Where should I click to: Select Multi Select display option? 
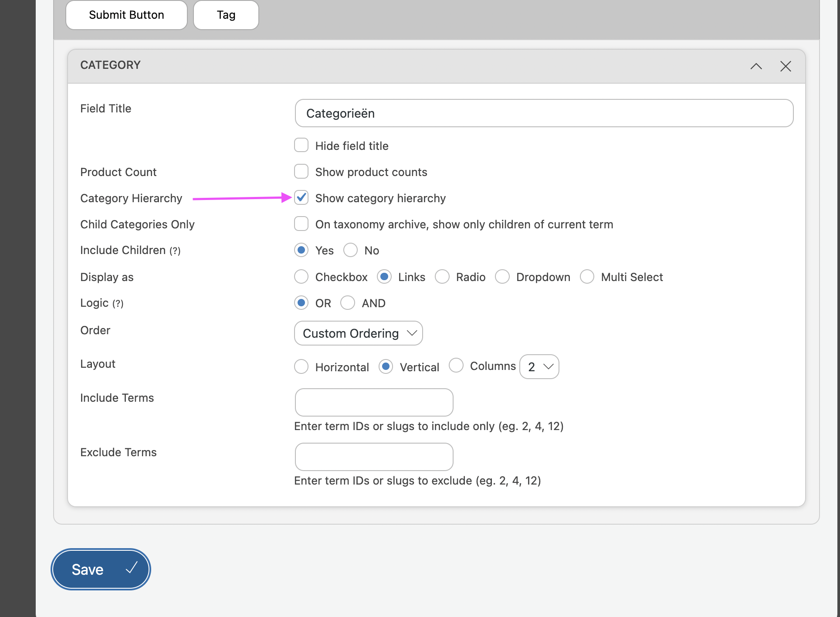pyautogui.click(x=588, y=277)
